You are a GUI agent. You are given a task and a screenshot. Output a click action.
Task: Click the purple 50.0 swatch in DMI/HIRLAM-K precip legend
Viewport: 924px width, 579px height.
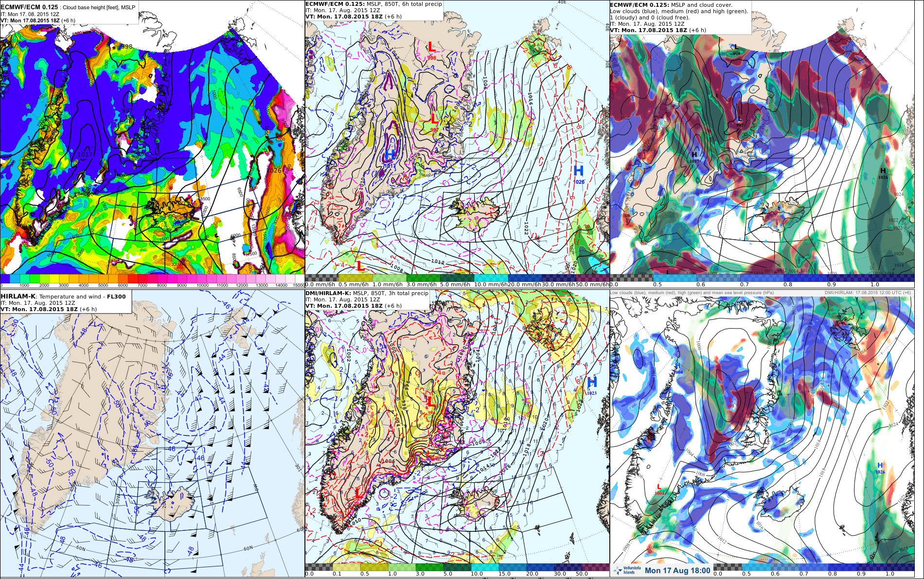pos(596,567)
